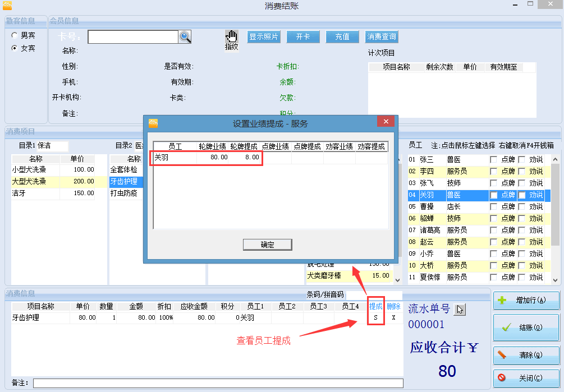Click the fingerprint (指纹) icon
The image size is (564, 392).
[232, 38]
